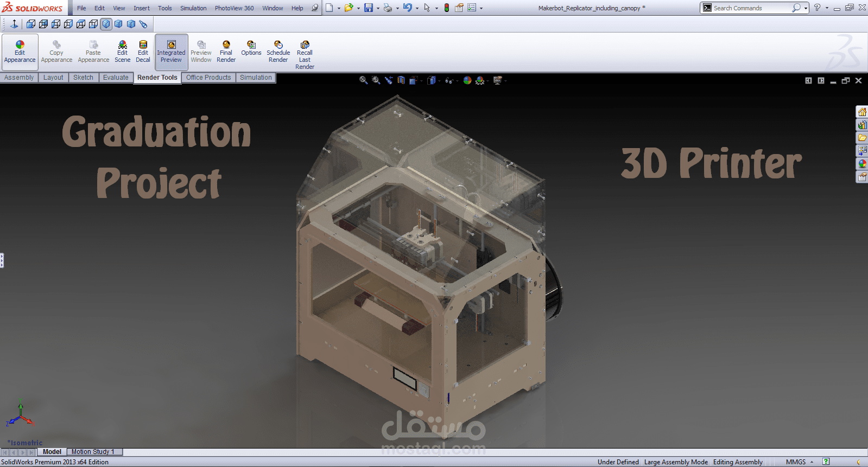Screen dimensions: 868x467
Task: Open Appearances color ball in task pane
Action: (862, 164)
